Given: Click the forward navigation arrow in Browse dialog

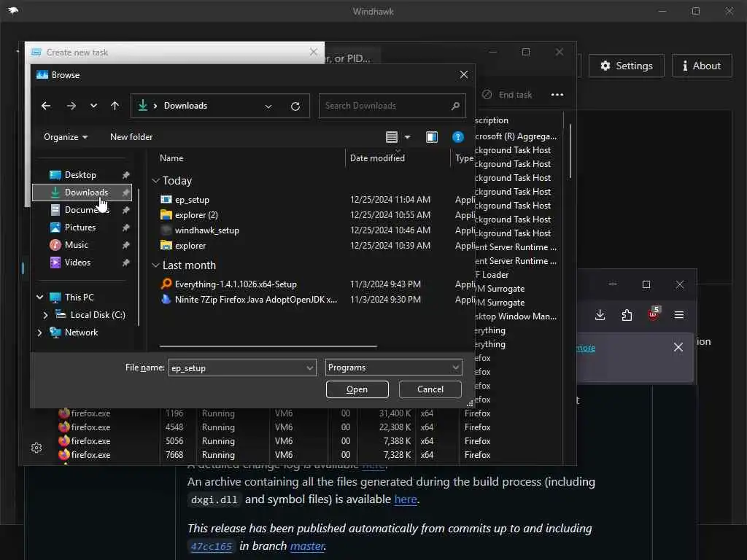Looking at the screenshot, I should tap(71, 106).
